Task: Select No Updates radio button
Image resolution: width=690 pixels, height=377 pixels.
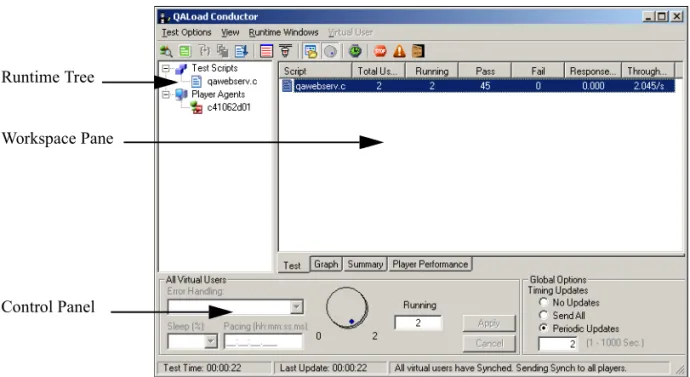Action: coord(544,302)
